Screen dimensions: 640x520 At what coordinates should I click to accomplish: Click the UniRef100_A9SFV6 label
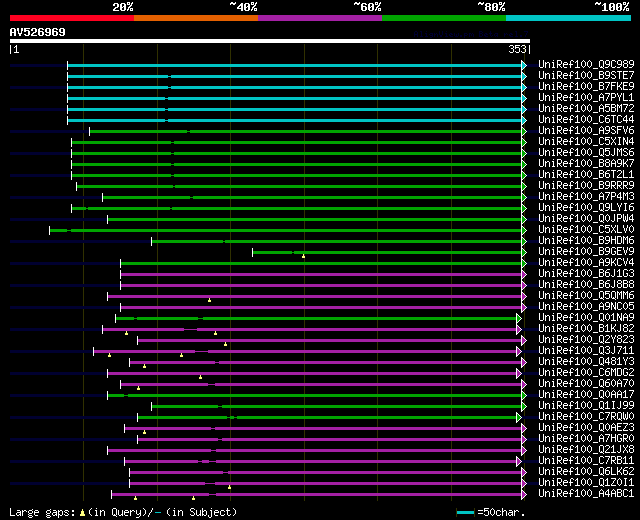[x=586, y=131]
